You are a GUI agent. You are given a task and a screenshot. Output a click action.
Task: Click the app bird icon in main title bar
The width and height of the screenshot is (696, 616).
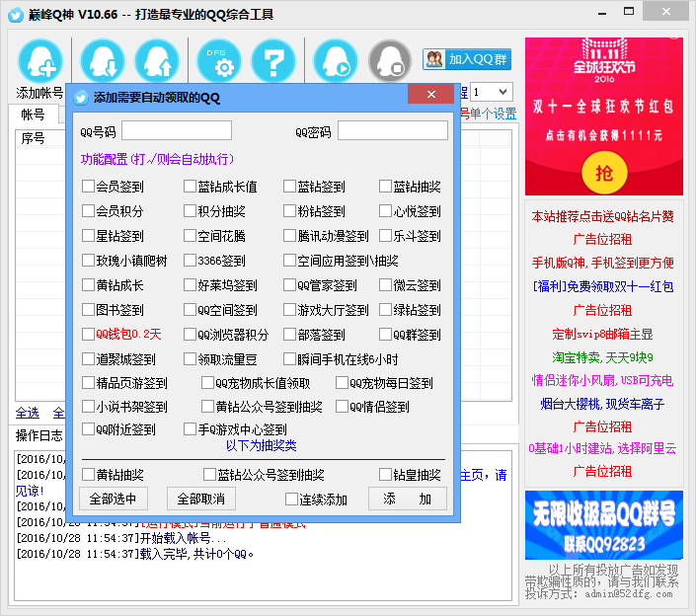tap(16, 15)
